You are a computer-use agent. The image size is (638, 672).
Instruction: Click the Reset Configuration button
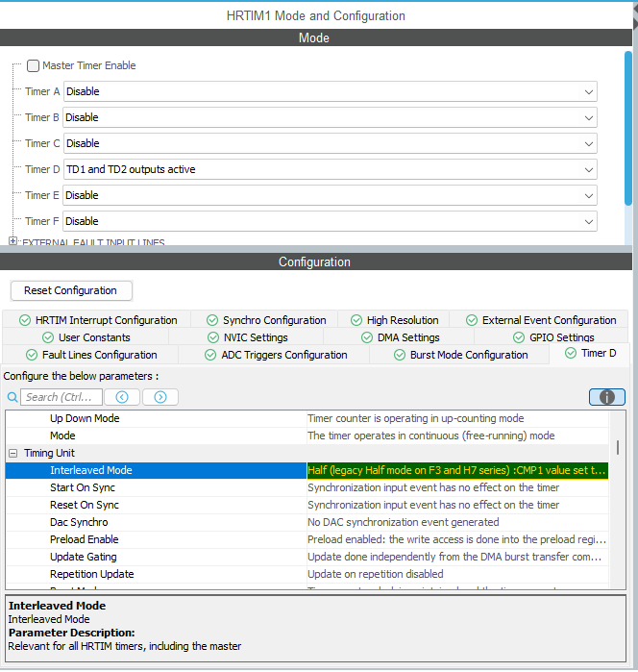tap(71, 290)
